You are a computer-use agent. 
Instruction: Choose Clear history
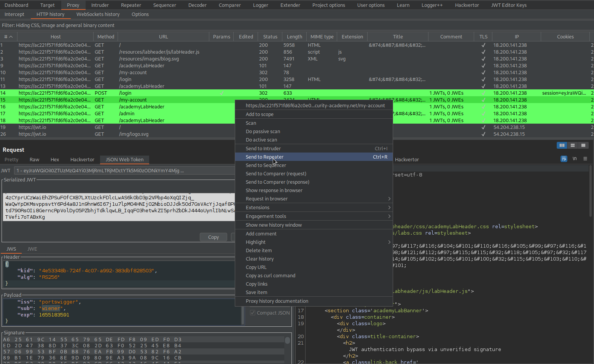click(x=314, y=259)
